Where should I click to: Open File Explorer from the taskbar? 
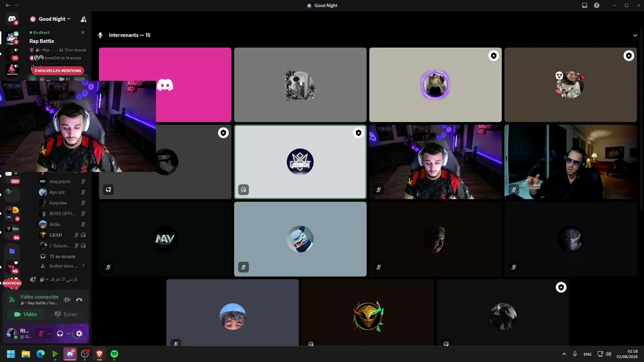pyautogui.click(x=26, y=354)
